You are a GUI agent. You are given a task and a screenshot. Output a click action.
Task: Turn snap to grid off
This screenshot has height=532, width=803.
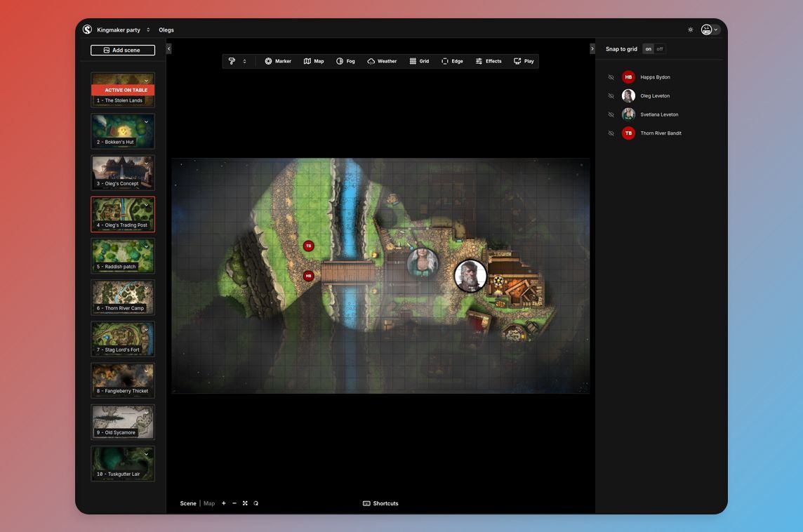coord(660,49)
